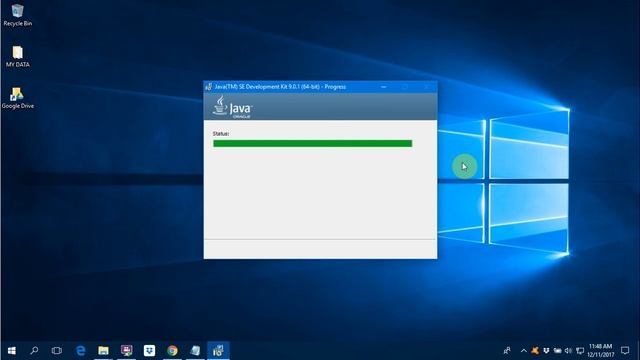640x360 pixels.
Task: Click the Java Oracle logo banner
Action: pos(232,107)
